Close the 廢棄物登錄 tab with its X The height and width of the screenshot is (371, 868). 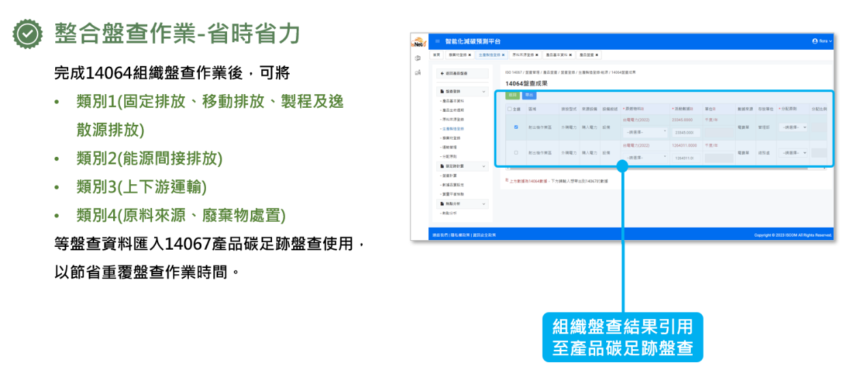point(470,55)
